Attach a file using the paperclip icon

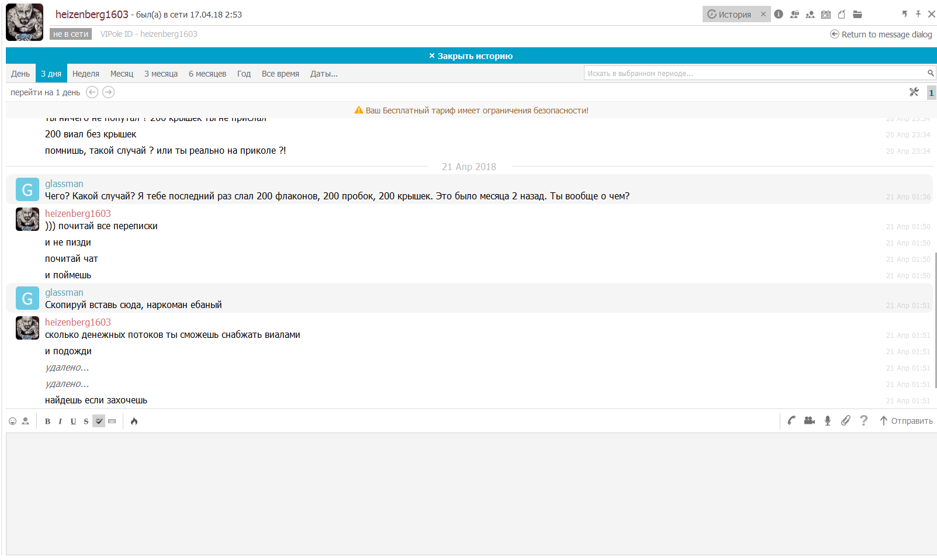pos(846,420)
